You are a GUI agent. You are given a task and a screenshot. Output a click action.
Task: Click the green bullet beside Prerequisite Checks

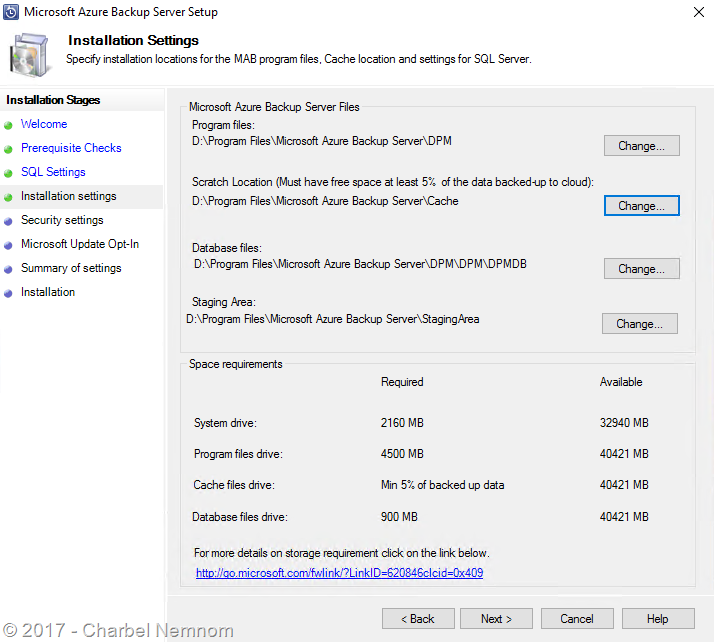[8, 149]
